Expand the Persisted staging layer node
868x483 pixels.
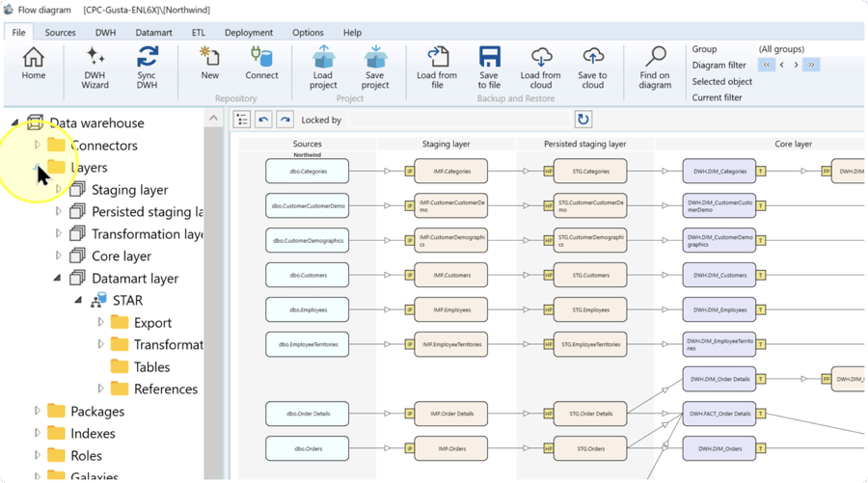[x=58, y=211]
